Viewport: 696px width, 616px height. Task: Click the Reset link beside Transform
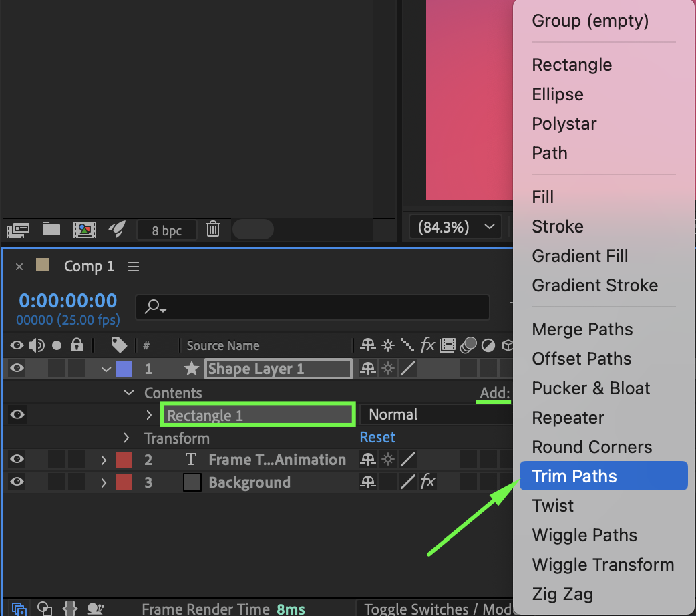pos(377,438)
